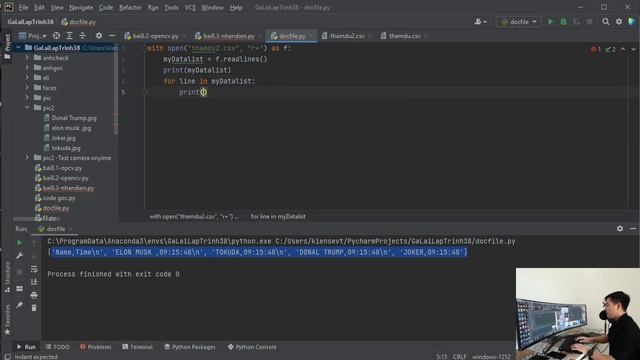Viewport: 640px width, 360px height.
Task: Select Joker.jpg in project tree
Action: [x=63, y=138]
